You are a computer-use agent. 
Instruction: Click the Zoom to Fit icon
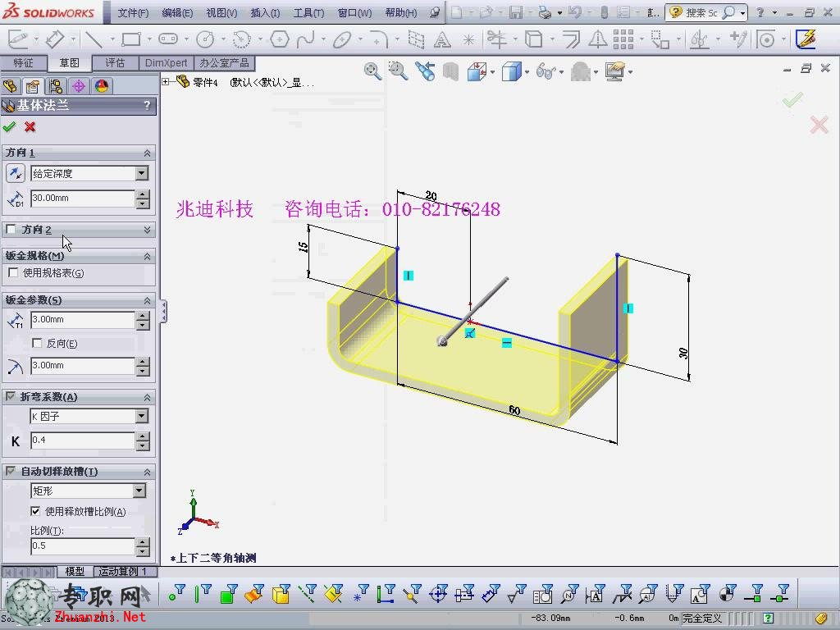tap(372, 71)
